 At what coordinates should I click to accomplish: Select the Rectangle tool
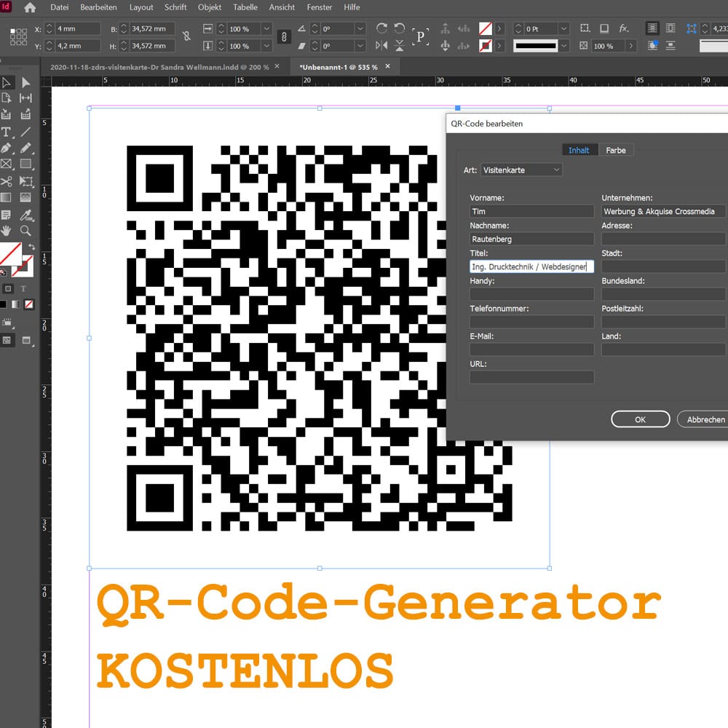tap(25, 164)
